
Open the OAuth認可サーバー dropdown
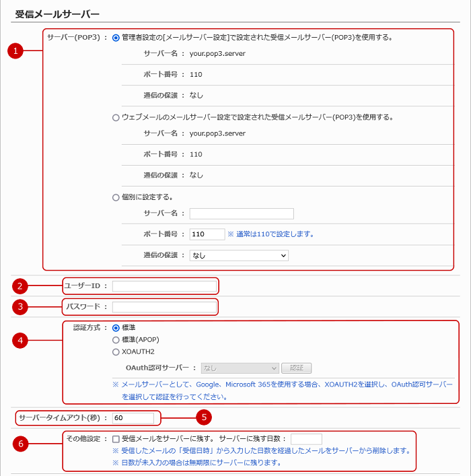pyautogui.click(x=240, y=368)
